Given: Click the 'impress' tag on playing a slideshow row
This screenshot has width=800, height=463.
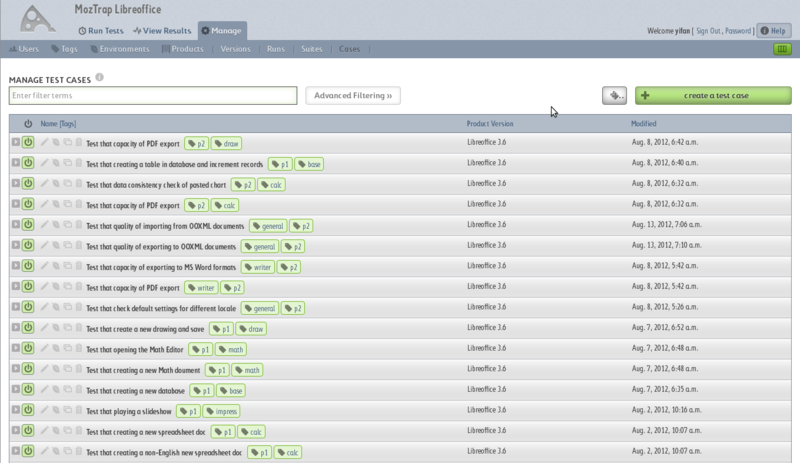Looking at the screenshot, I should [221, 411].
